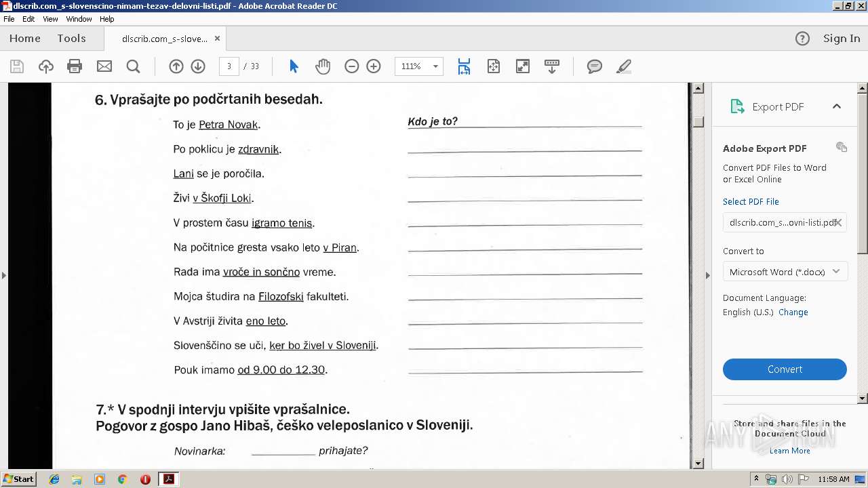Screen dimensions: 868x488
Task: Click the page number input field
Action: pos(229,66)
